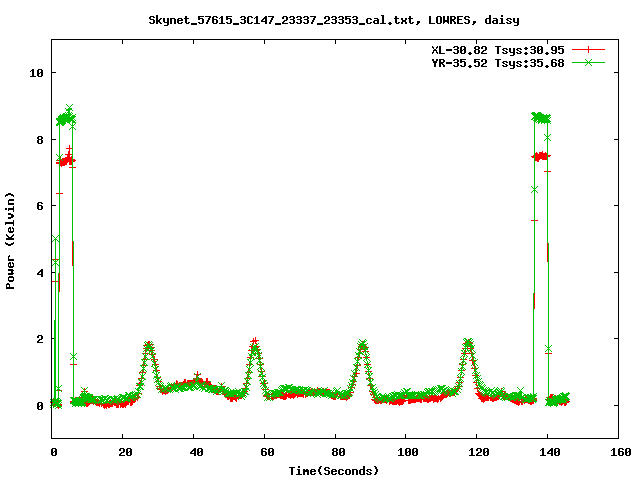Viewport: 640px width, 480px height.
Task: Click the red calibration plateau near 138 seconds
Action: (x=541, y=156)
